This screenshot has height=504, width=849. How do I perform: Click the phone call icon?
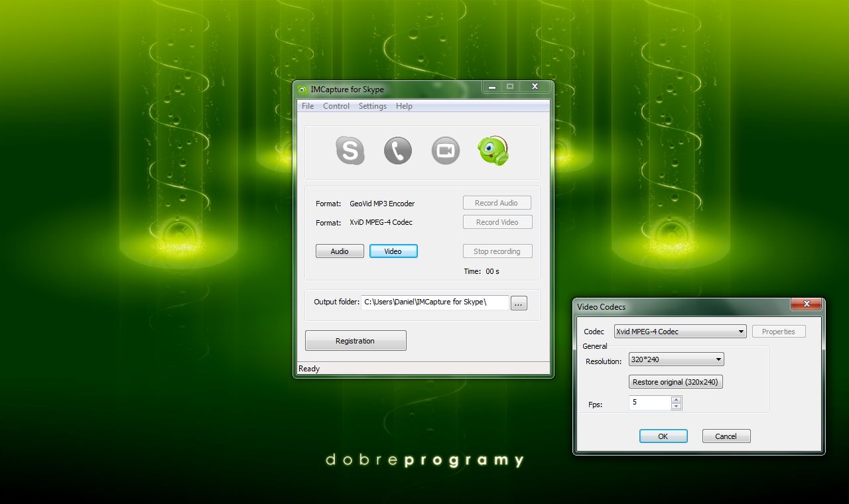tap(398, 151)
